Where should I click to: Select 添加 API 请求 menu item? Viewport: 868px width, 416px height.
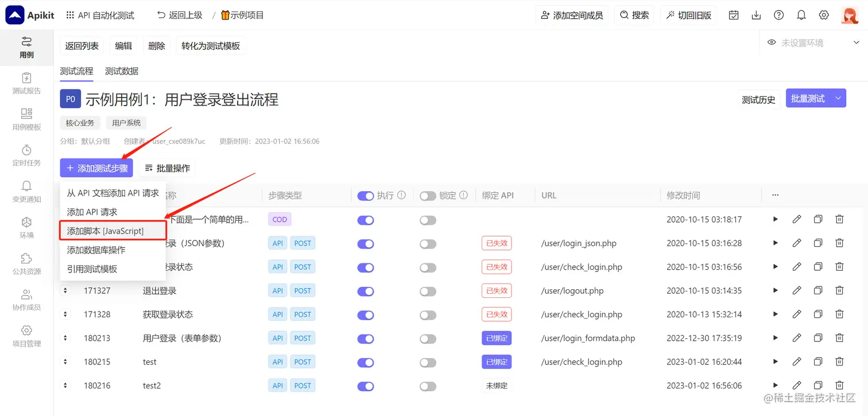pyautogui.click(x=113, y=212)
